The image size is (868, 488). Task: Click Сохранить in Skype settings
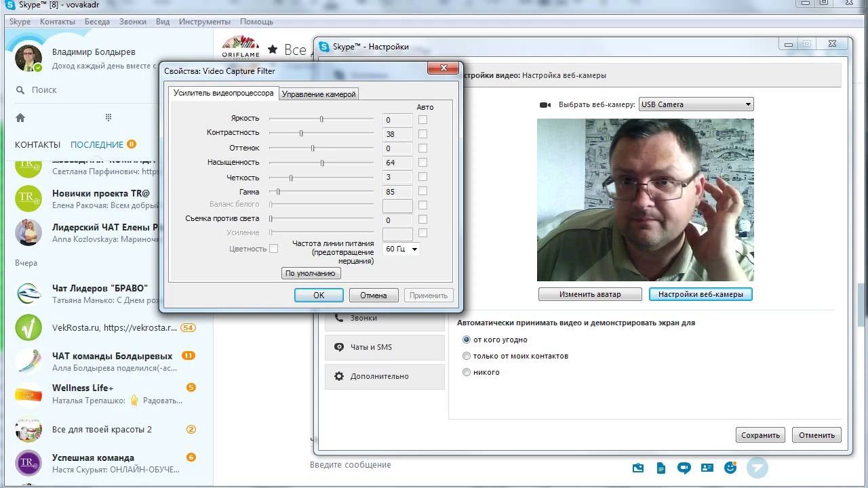pos(760,435)
